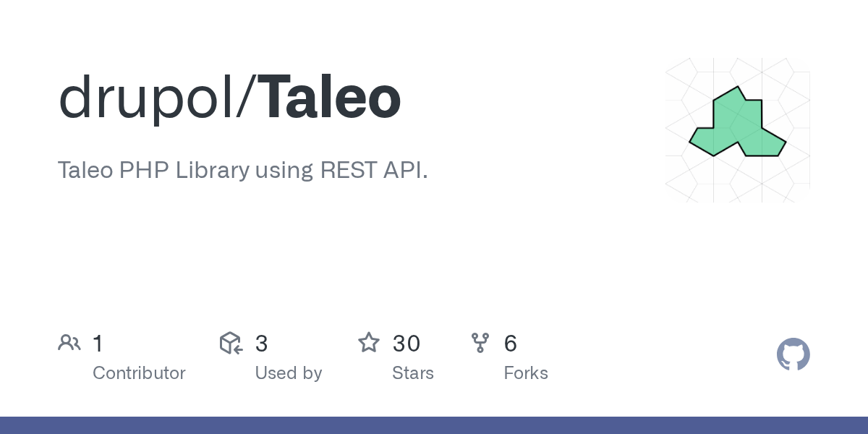868x434 pixels.
Task: Click the package 'Used by' icon
Action: [231, 343]
